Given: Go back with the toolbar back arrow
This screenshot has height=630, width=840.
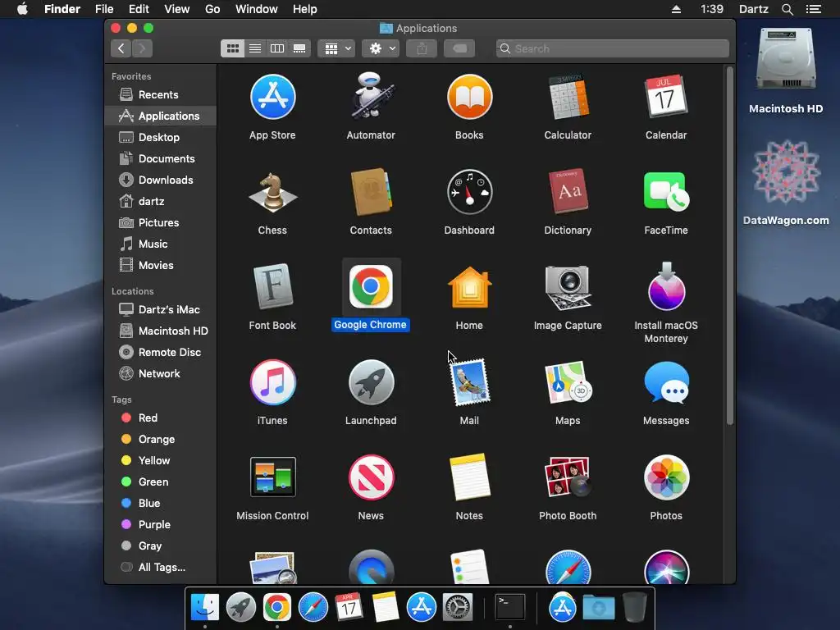Looking at the screenshot, I should point(121,48).
